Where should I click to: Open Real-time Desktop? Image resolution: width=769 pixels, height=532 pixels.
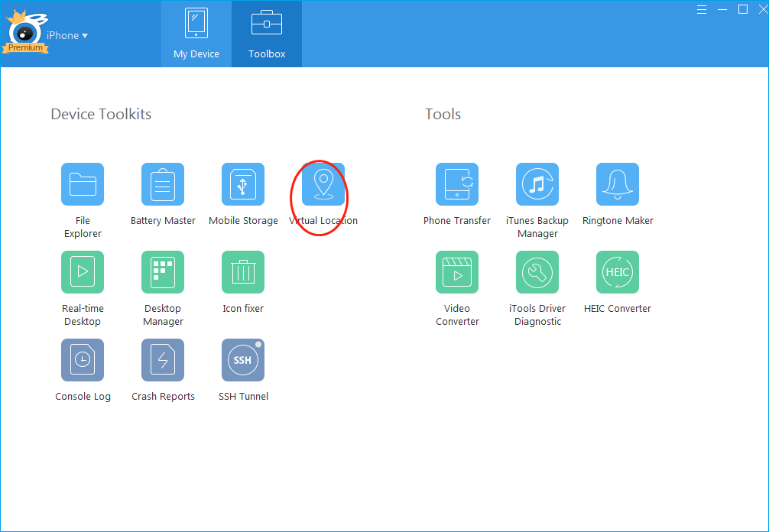[83, 272]
